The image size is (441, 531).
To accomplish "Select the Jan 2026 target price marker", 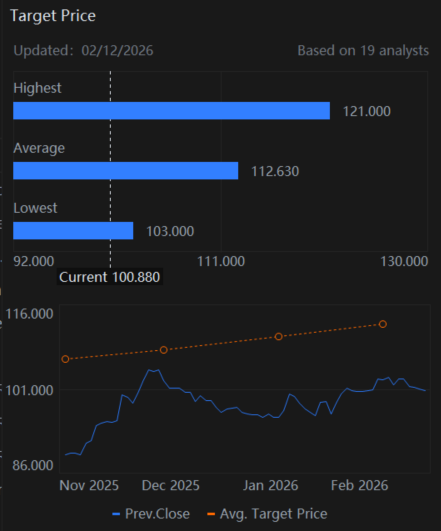I will tap(278, 337).
